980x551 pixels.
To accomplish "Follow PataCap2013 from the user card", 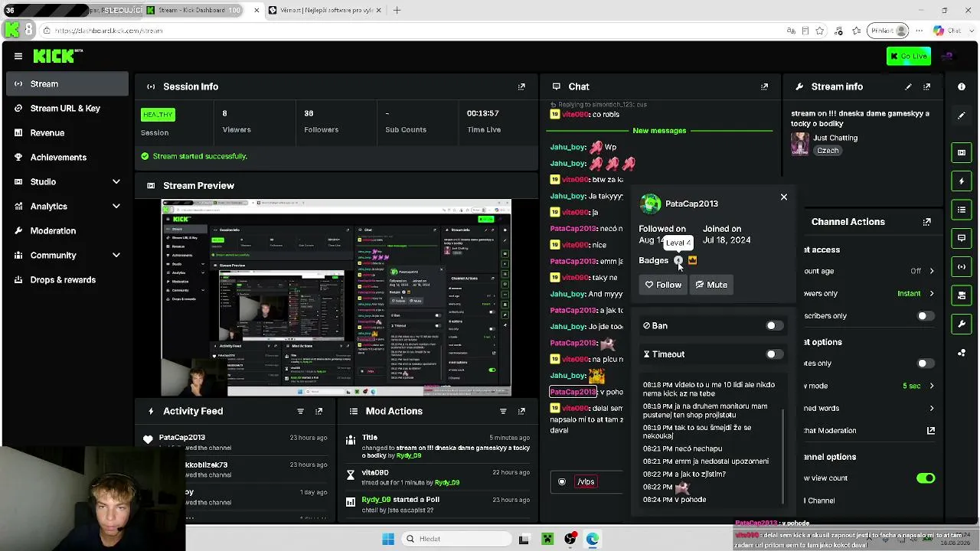I will click(x=663, y=285).
